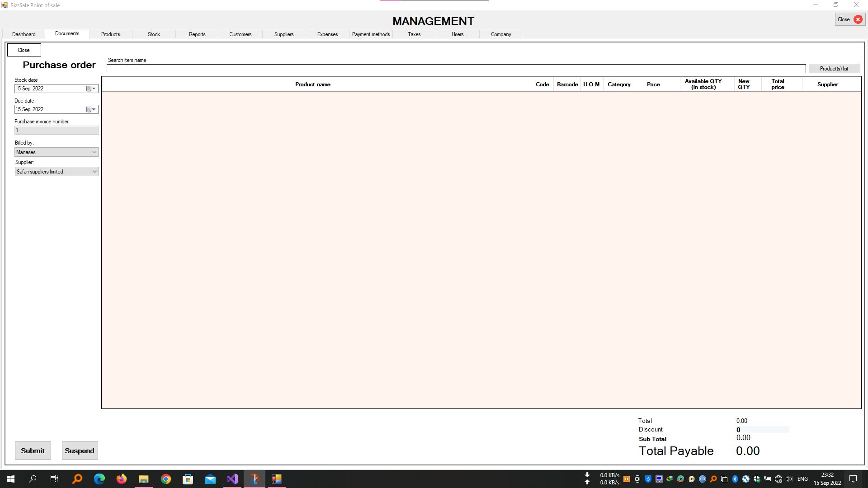Open the Stock date calendar picker
This screenshot has height=488, width=868.
click(x=91, y=89)
